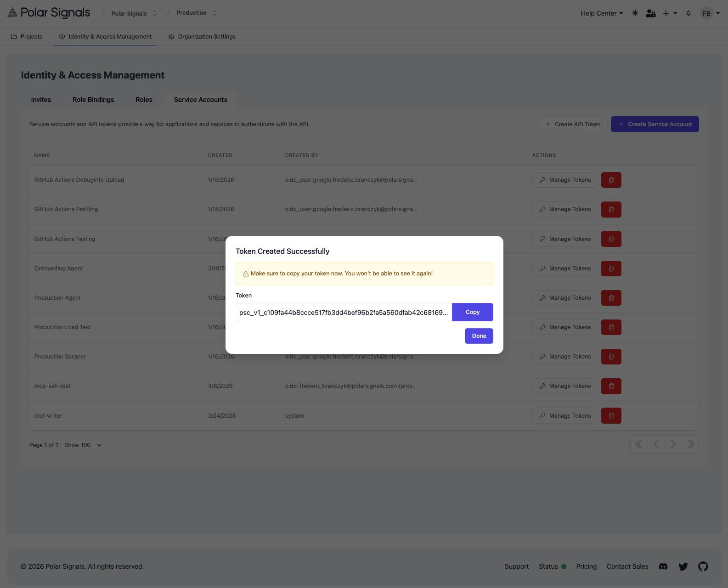Select the token text field

pyautogui.click(x=344, y=312)
